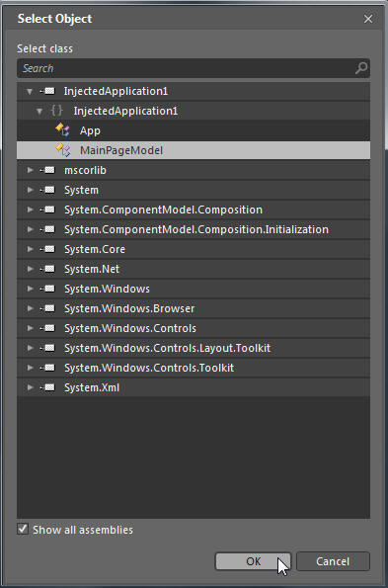Expand the System.Net assembly
Viewport: 388px width, 588px height.
coord(31,269)
